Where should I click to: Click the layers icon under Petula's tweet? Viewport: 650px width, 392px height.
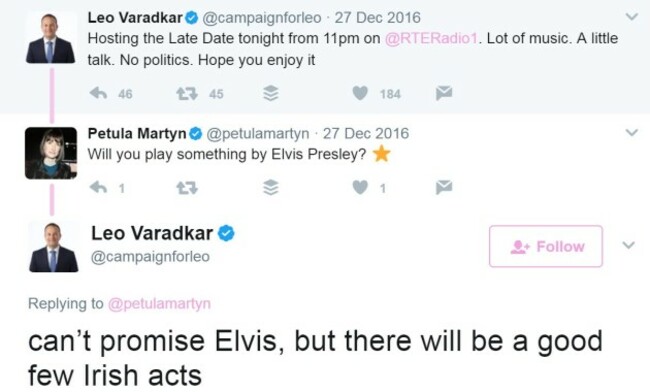tap(271, 188)
